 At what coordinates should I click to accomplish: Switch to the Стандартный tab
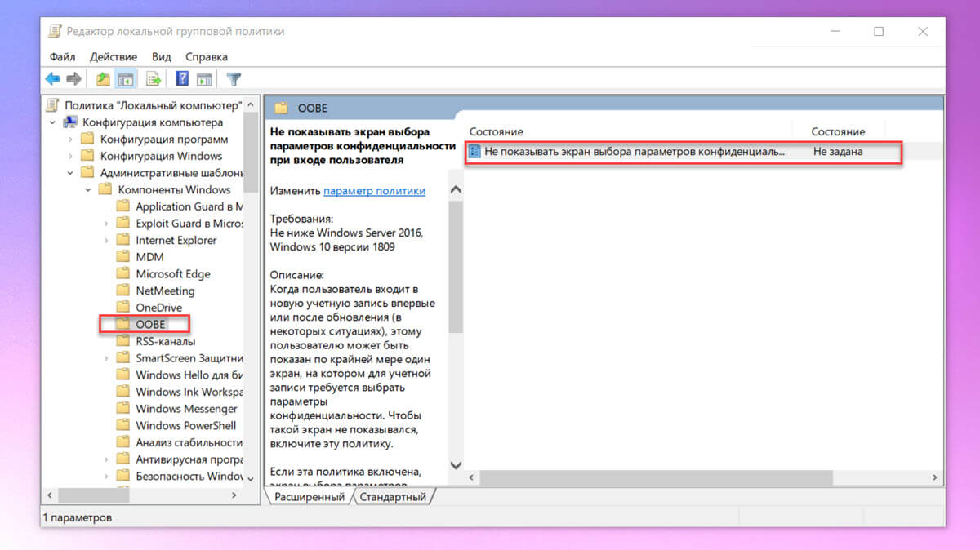(393, 497)
